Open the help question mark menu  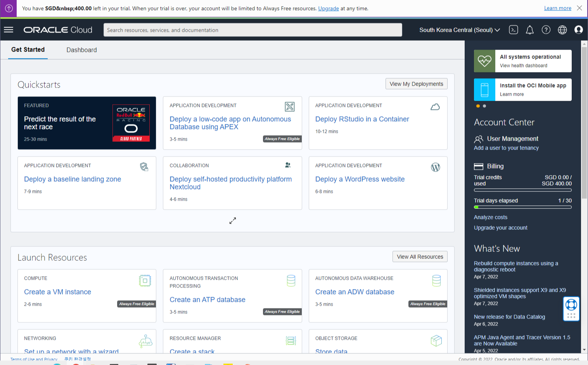546,30
